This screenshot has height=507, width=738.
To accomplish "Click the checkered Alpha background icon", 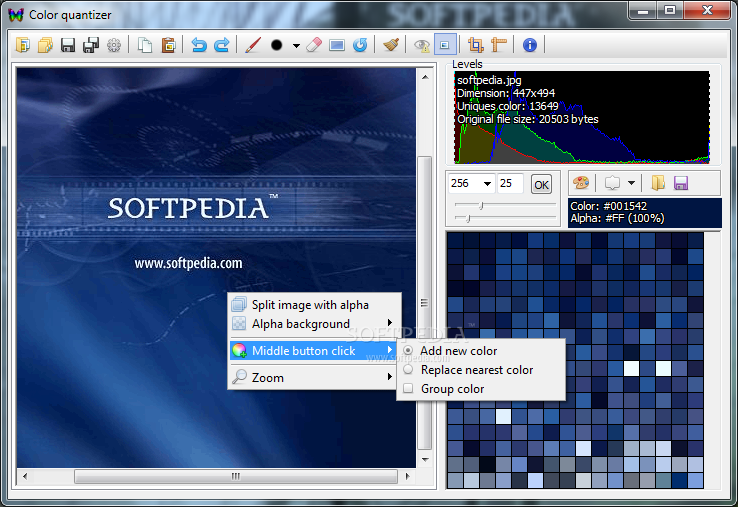I will [239, 323].
